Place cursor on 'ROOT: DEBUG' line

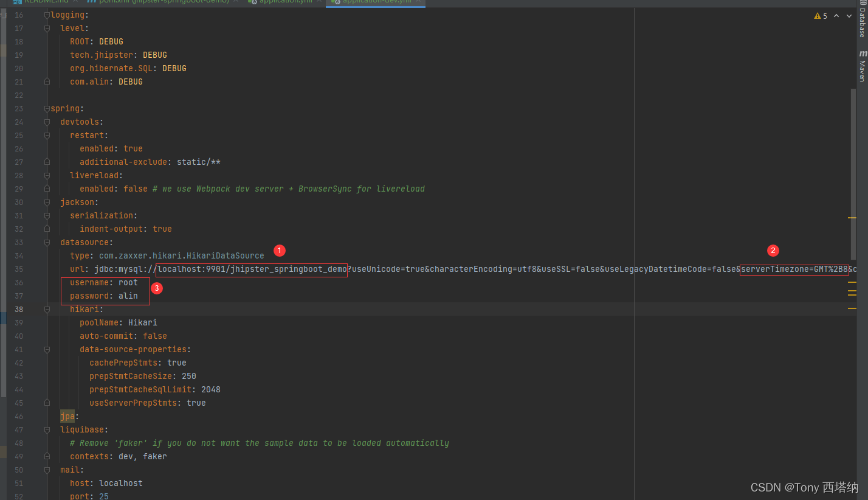(97, 42)
